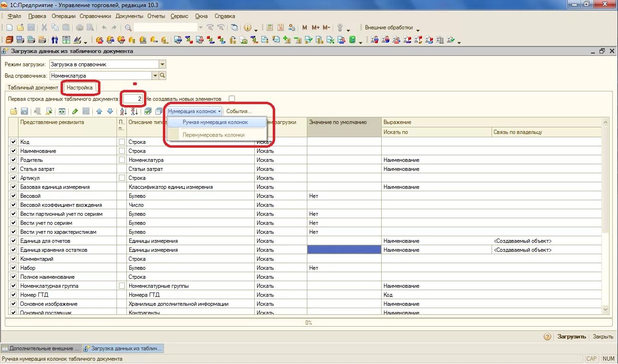Uncheck the Код row checkbox
Screen dimensions: 618x364
[13, 142]
